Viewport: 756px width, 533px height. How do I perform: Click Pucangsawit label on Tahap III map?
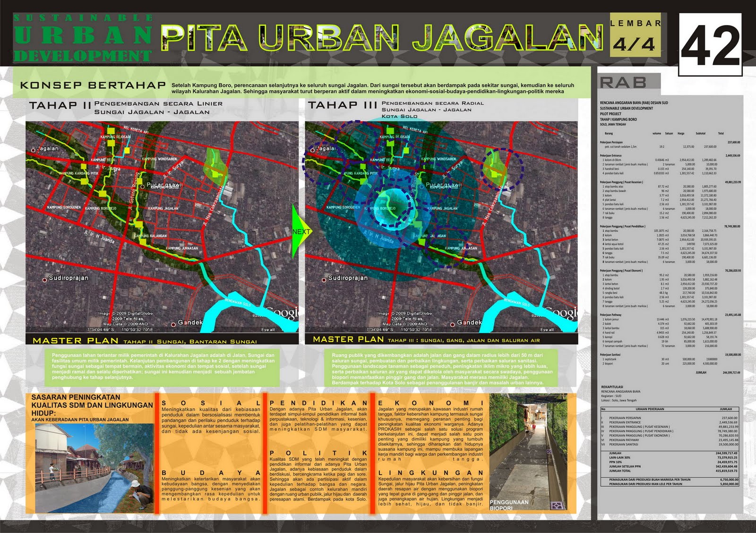click(x=445, y=185)
